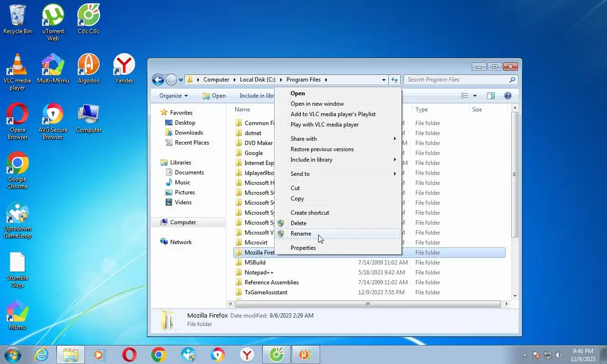Open the change view options dropdown arrow
607x364 pixels.
tap(475, 96)
